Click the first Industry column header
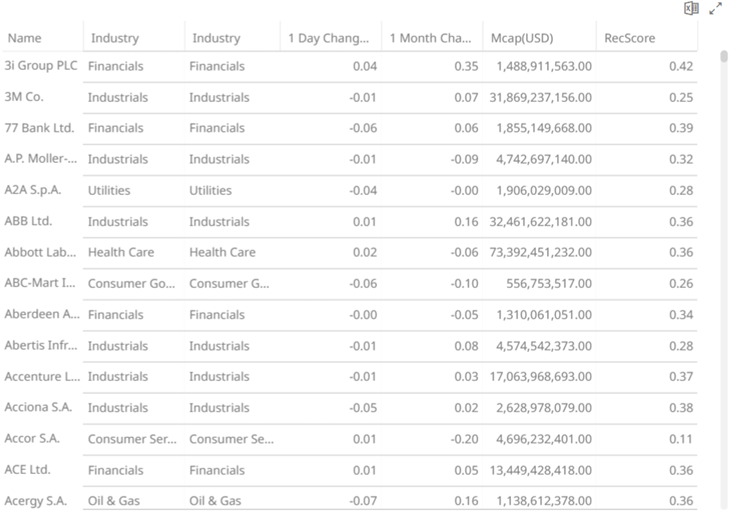 pos(115,38)
